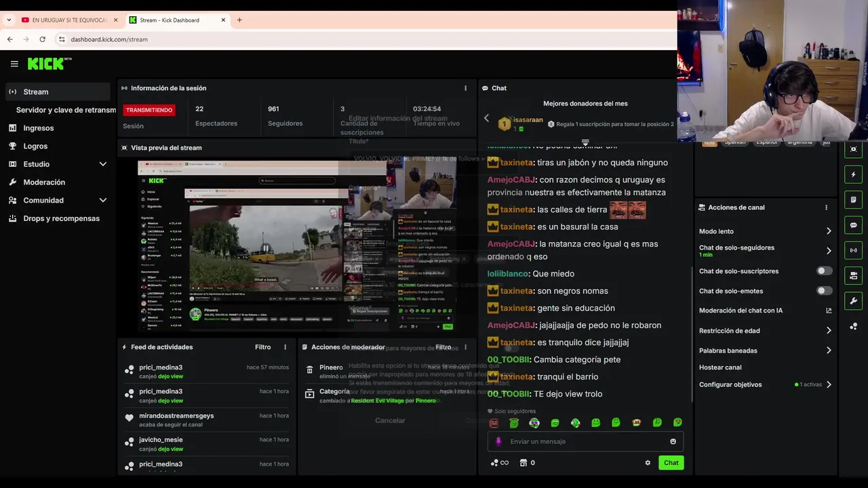Image resolution: width=868 pixels, height=488 pixels.
Task: Click the Enviar un mensaje input field
Action: coord(585,441)
